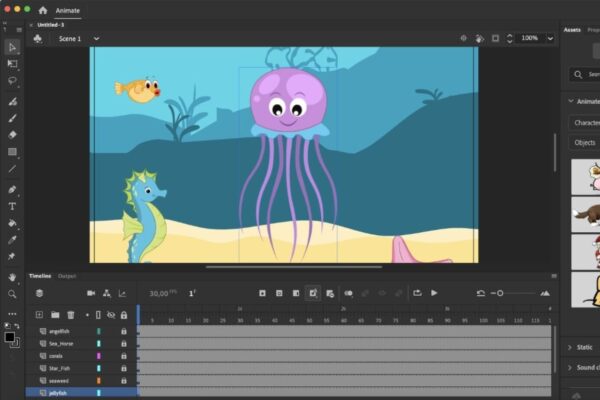Select the jellyfish layer

[x=62, y=392]
